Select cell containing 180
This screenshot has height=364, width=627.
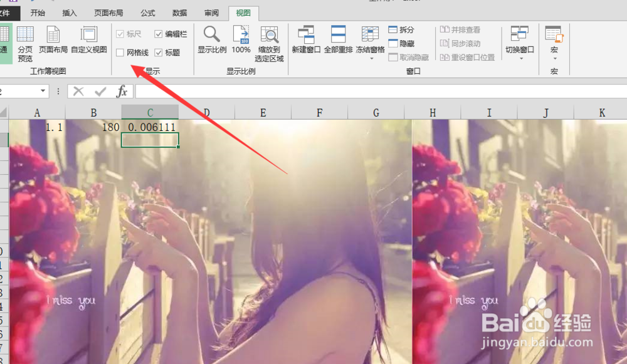(93, 127)
